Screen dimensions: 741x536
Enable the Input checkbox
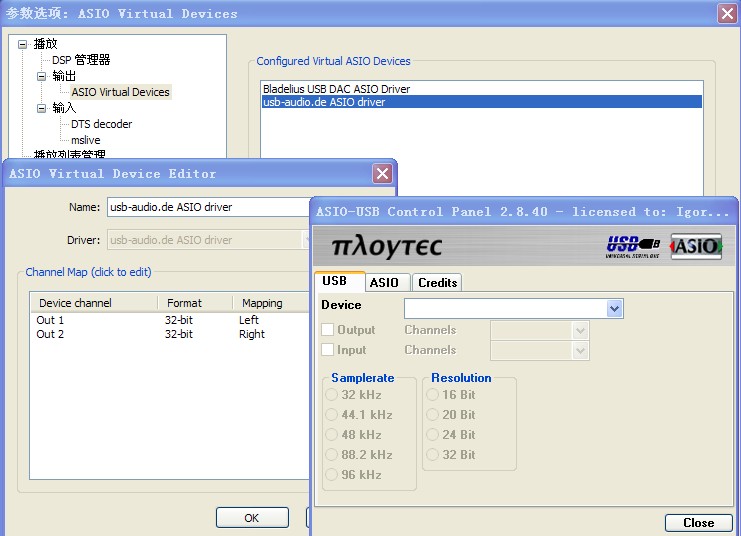[x=327, y=350]
